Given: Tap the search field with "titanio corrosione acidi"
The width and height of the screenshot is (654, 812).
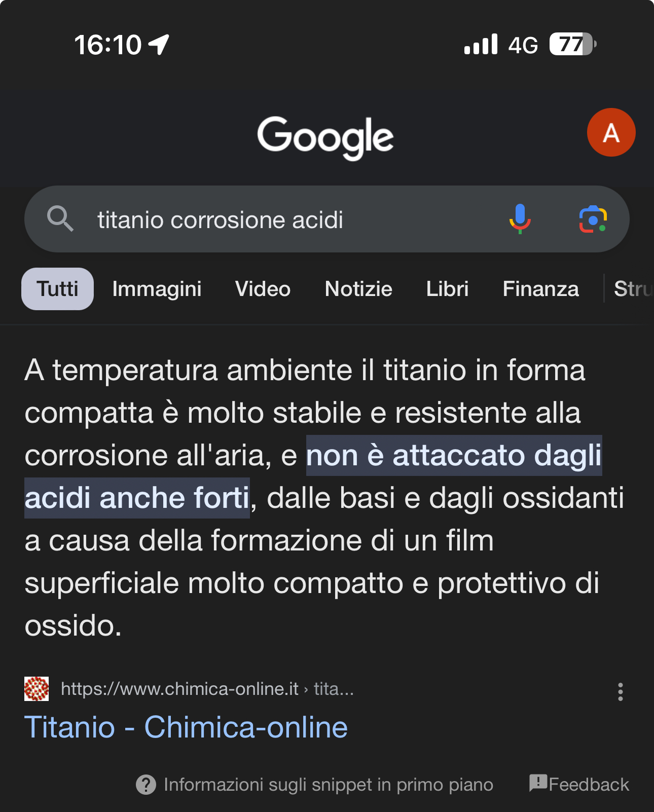Looking at the screenshot, I should [x=284, y=220].
